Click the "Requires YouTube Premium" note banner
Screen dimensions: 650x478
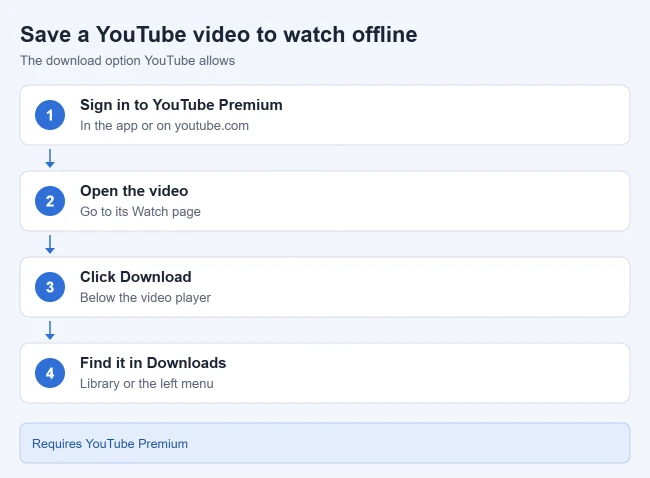point(325,443)
